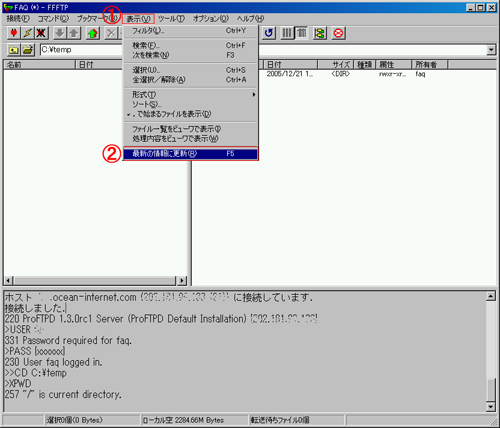
Task: Toggle the list view mode button
Action: pyautogui.click(x=287, y=33)
